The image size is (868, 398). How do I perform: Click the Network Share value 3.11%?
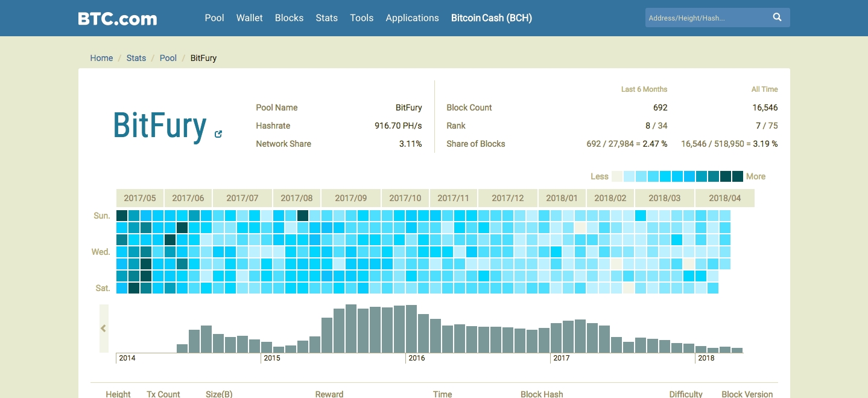click(x=411, y=144)
